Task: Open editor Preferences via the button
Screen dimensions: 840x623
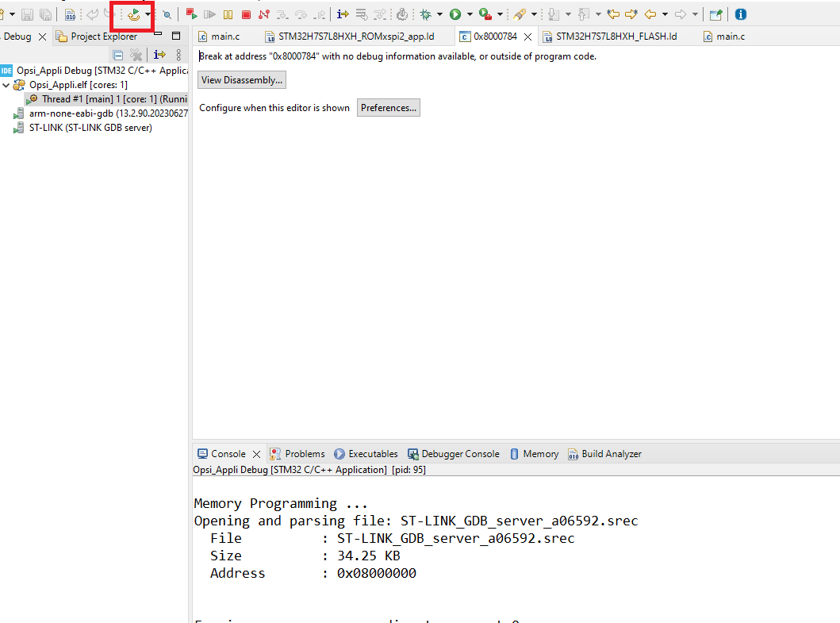Action: (388, 107)
